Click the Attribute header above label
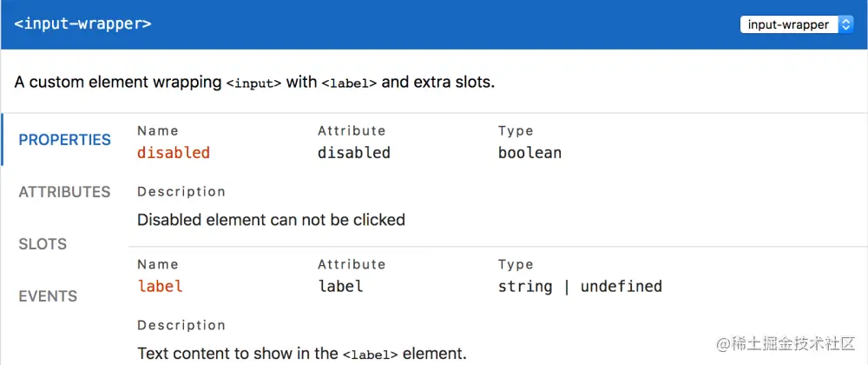The width and height of the screenshot is (868, 365). (x=352, y=264)
